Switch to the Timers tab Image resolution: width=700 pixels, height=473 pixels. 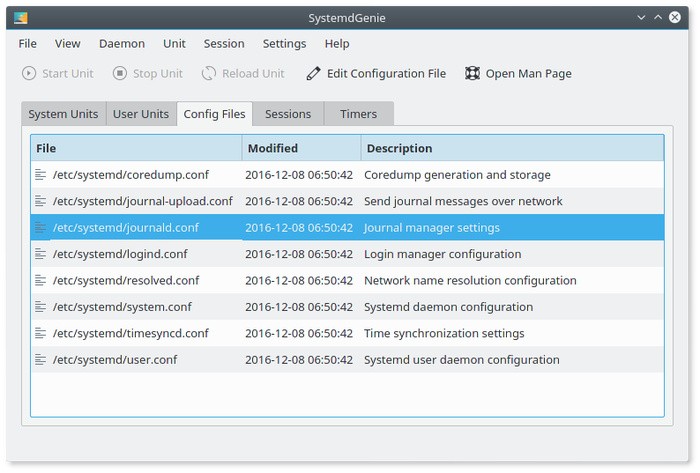click(358, 114)
